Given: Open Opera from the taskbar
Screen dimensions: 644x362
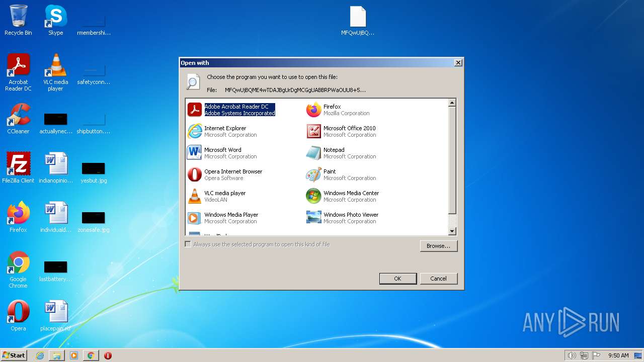Looking at the screenshot, I should [x=108, y=355].
